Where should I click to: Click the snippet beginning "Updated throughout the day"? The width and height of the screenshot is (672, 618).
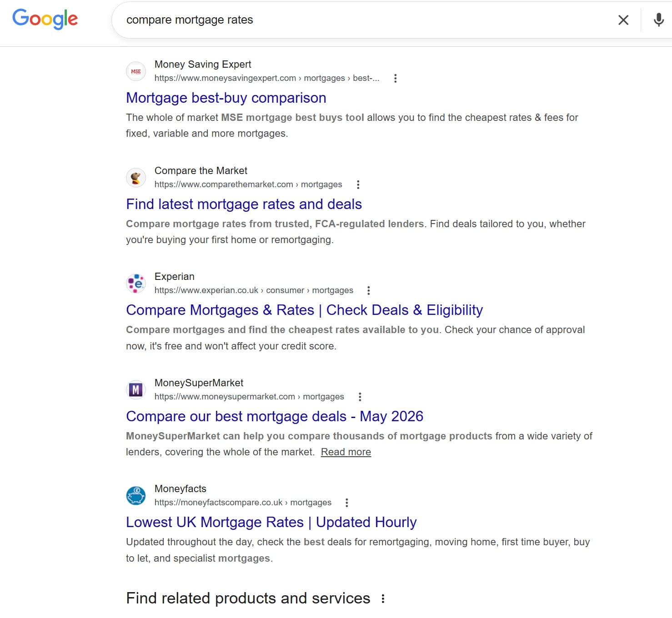pos(358,550)
